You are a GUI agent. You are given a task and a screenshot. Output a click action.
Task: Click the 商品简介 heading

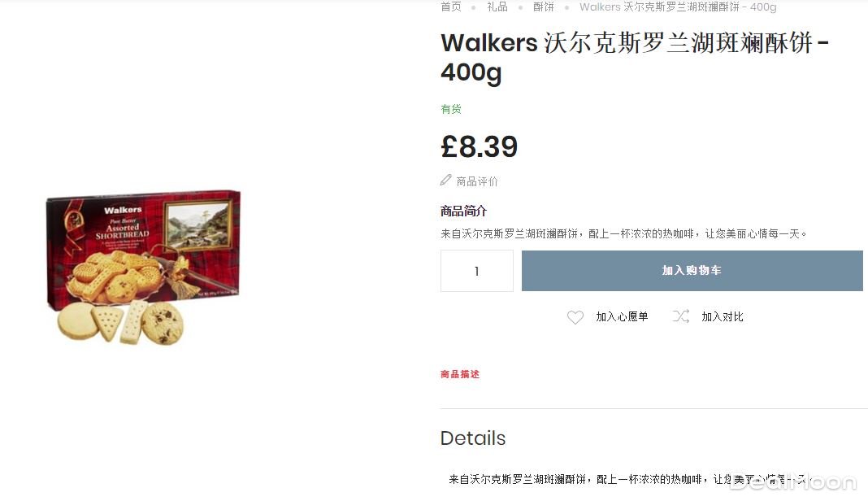tap(463, 211)
